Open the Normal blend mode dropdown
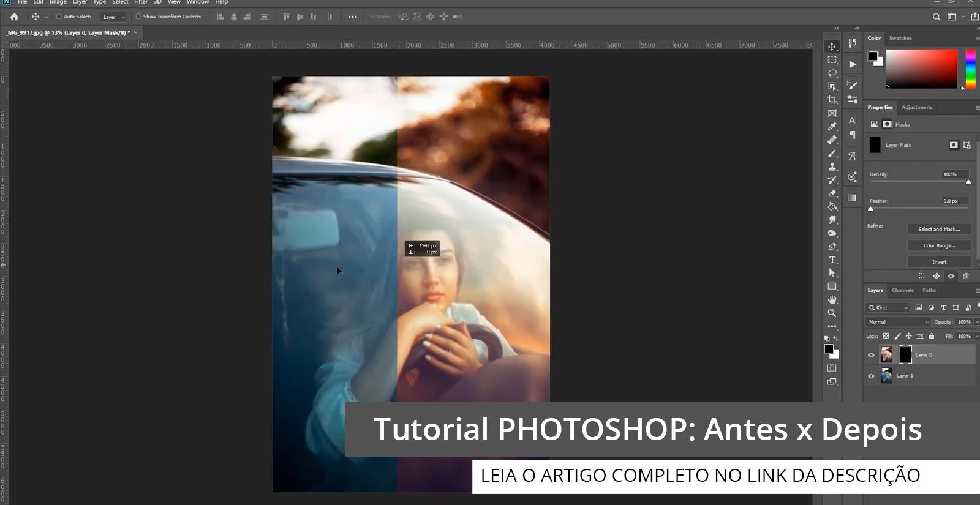This screenshot has width=980, height=505. 899,322
